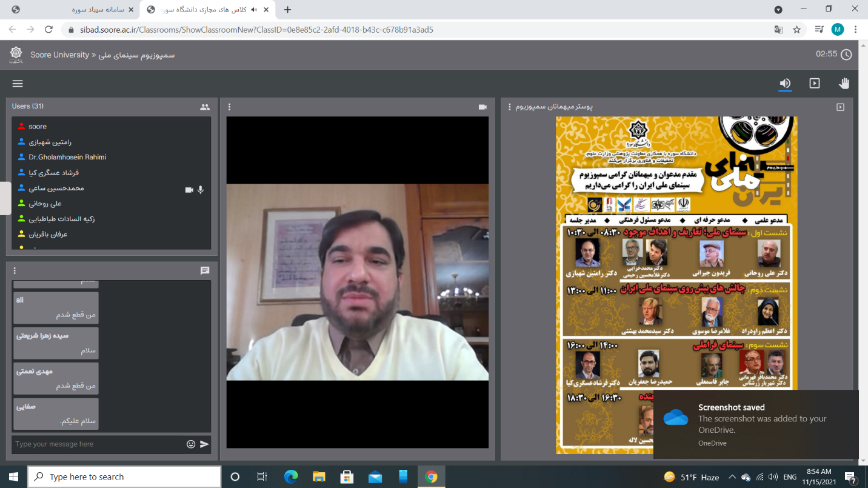Open the classroom hamburger menu

(x=18, y=84)
